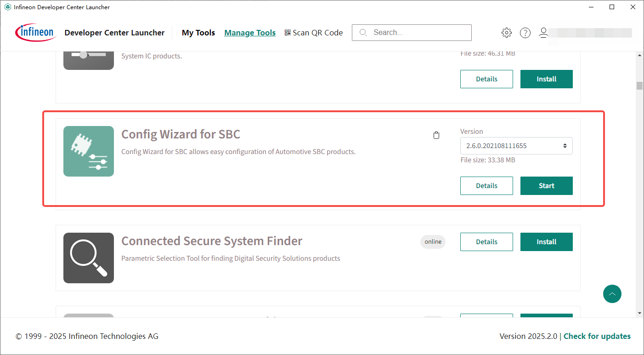Open the help question mark icon
Viewport: 644px width, 355px height.
(525, 33)
